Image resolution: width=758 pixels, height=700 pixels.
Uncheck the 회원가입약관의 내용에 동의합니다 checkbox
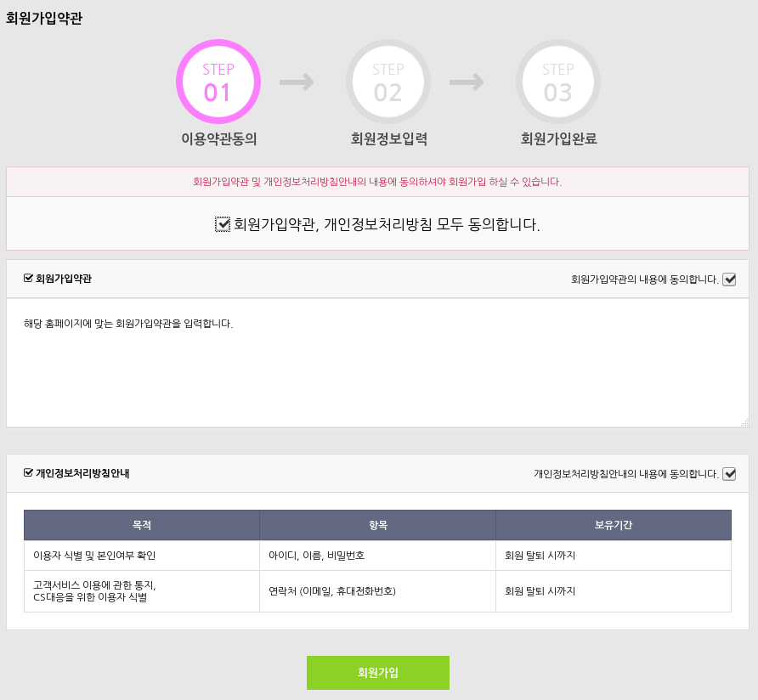[x=729, y=279]
